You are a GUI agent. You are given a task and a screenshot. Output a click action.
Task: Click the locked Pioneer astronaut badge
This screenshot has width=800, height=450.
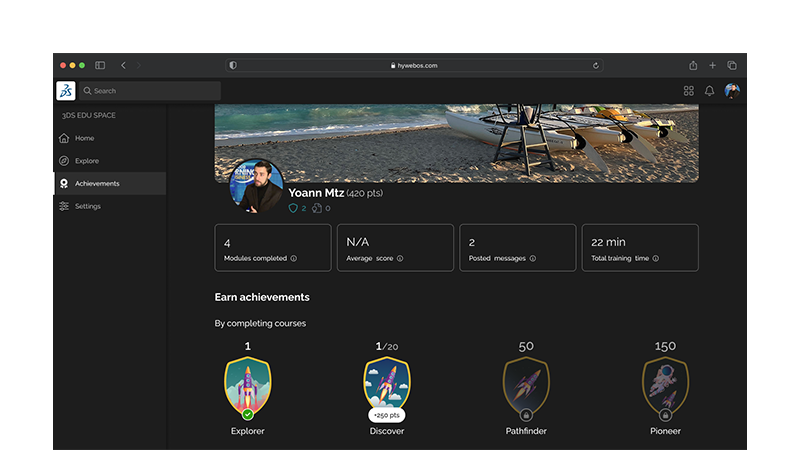pos(665,387)
